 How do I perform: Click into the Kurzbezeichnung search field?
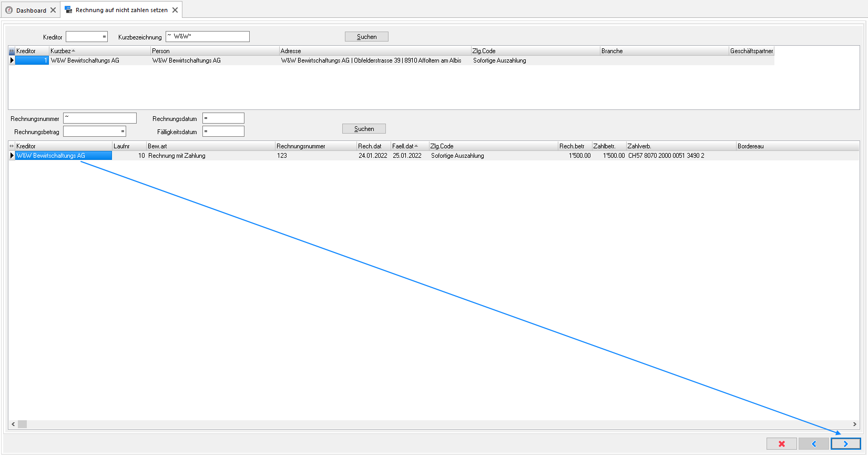point(208,36)
